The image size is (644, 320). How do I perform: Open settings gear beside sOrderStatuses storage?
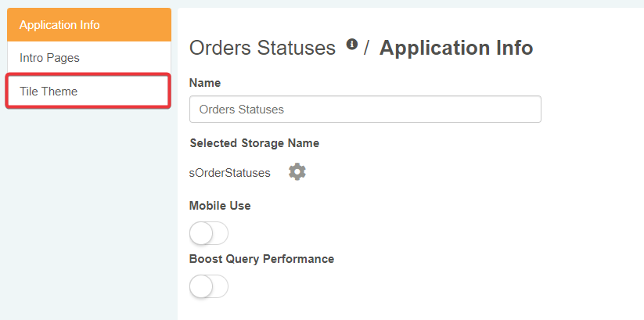coord(297,172)
